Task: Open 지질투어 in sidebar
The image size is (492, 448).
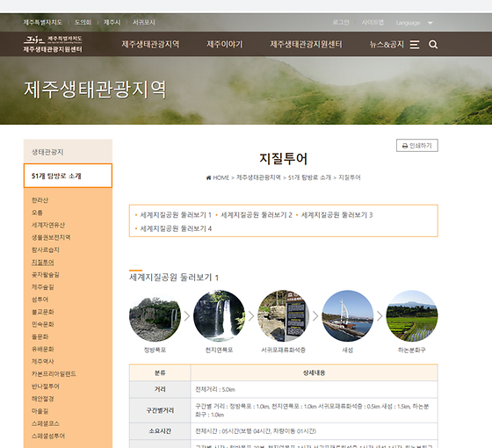Action: [x=43, y=263]
